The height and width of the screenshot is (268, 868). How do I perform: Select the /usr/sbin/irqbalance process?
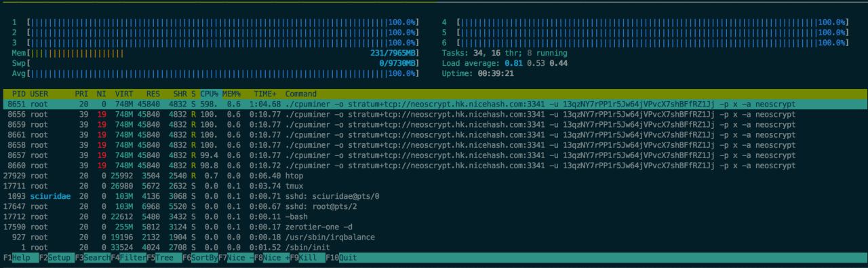point(434,237)
